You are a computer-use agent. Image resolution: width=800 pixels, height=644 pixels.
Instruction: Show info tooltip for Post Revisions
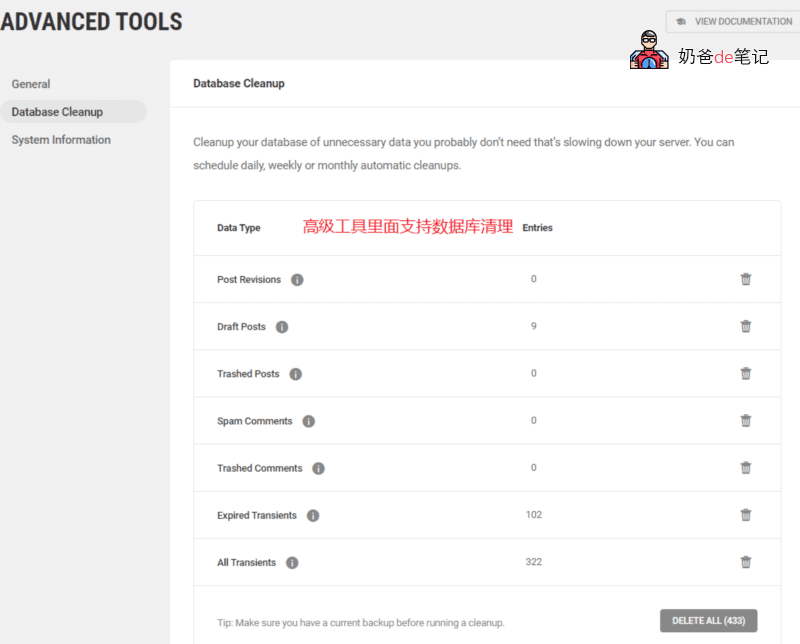click(297, 280)
